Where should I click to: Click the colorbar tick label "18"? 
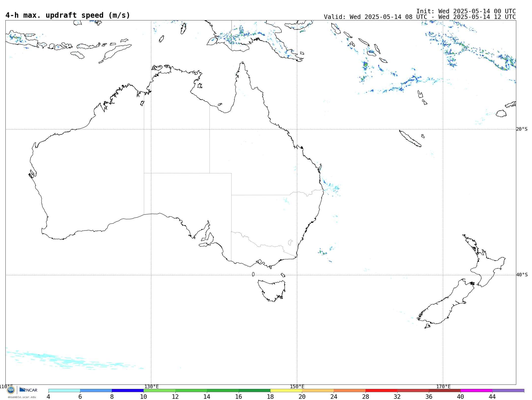coord(270,397)
